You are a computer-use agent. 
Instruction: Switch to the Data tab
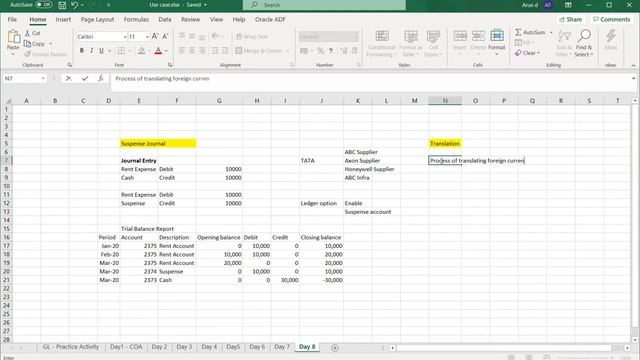coord(164,19)
